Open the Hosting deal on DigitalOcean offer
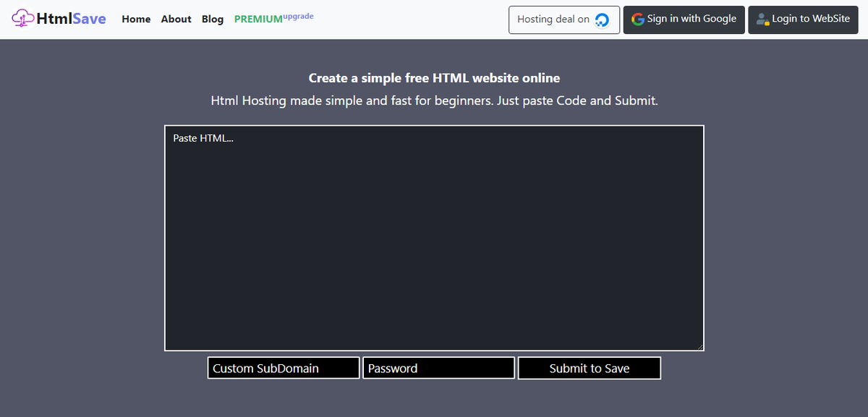This screenshot has height=417, width=868. pyautogui.click(x=564, y=20)
